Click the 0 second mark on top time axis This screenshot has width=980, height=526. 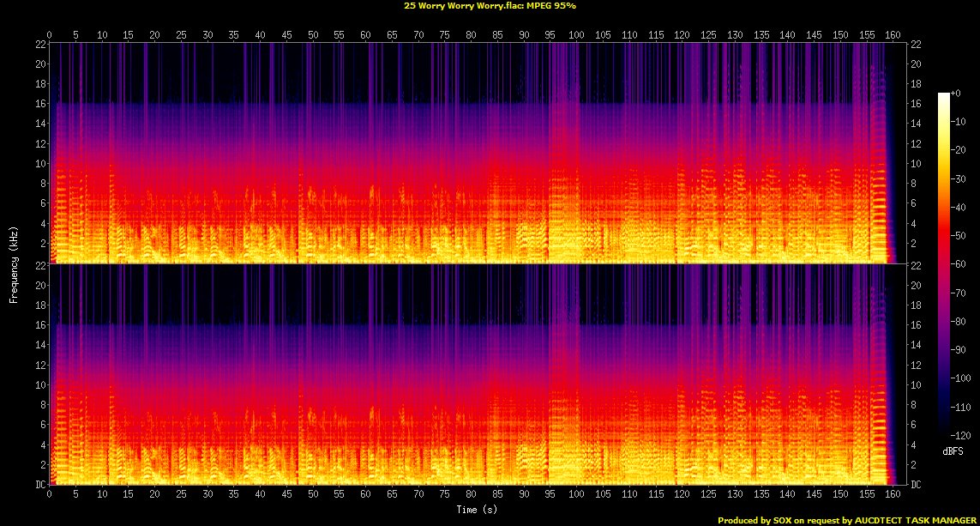(x=50, y=34)
